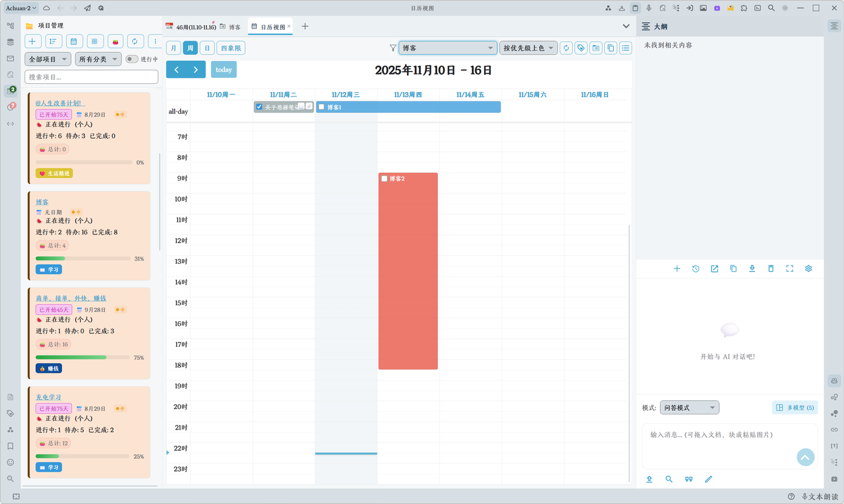Click the fullscreen icon in AI panel
Screen dimensions: 844x504
click(789, 268)
